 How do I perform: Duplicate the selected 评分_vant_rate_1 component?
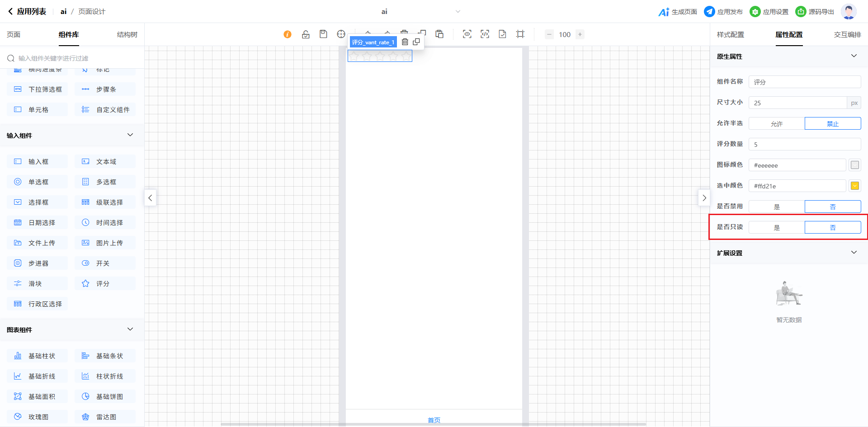416,42
